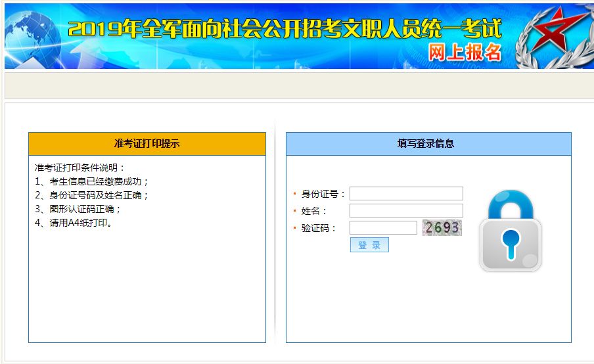Click the 姓名 field label
The height and width of the screenshot is (364, 594).
314,211
